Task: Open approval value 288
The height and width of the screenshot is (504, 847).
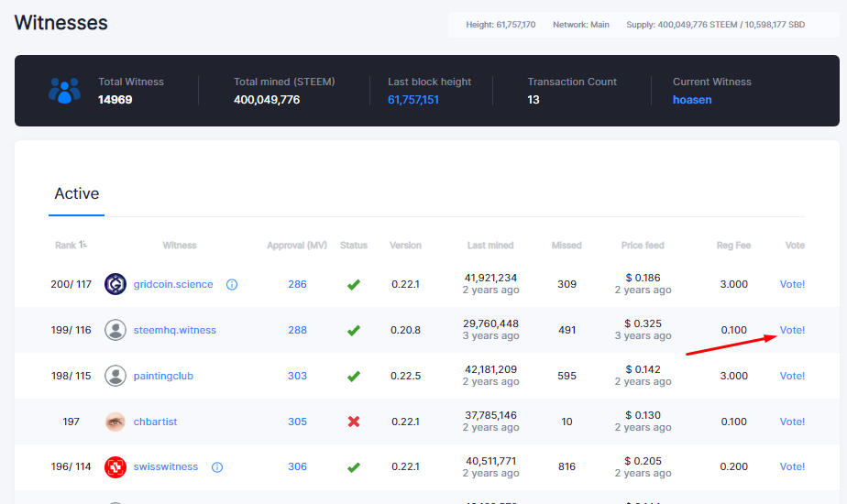Action: 297,330
